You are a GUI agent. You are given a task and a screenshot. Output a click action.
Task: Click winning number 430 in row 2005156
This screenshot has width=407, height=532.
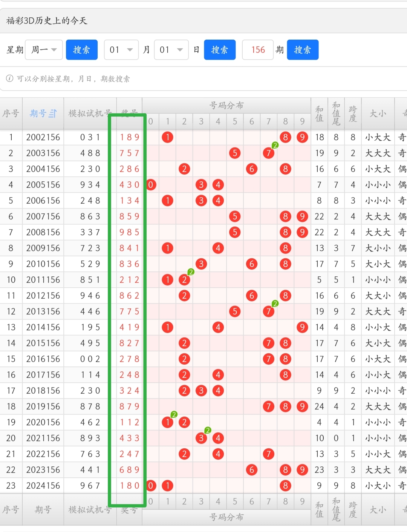129,185
